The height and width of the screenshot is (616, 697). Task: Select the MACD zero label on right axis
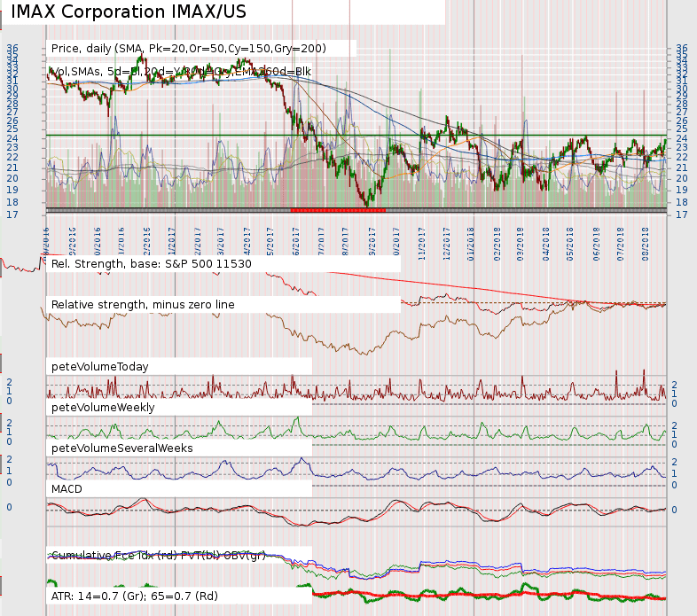(x=674, y=510)
